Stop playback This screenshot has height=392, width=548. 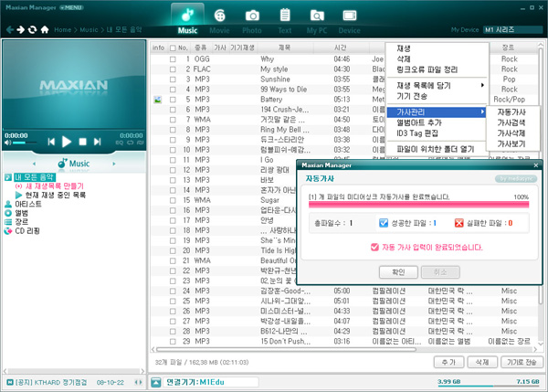click(82, 142)
